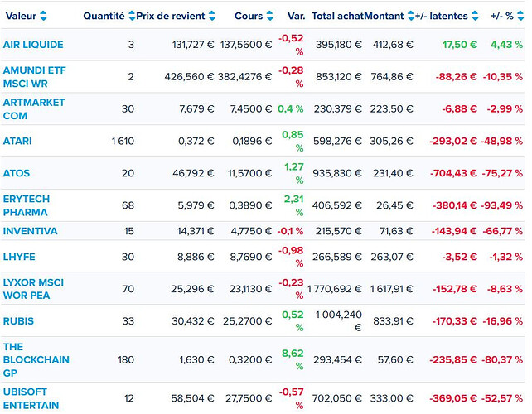Click the Total achat column header
This screenshot has width=532, height=414.
tap(337, 16)
